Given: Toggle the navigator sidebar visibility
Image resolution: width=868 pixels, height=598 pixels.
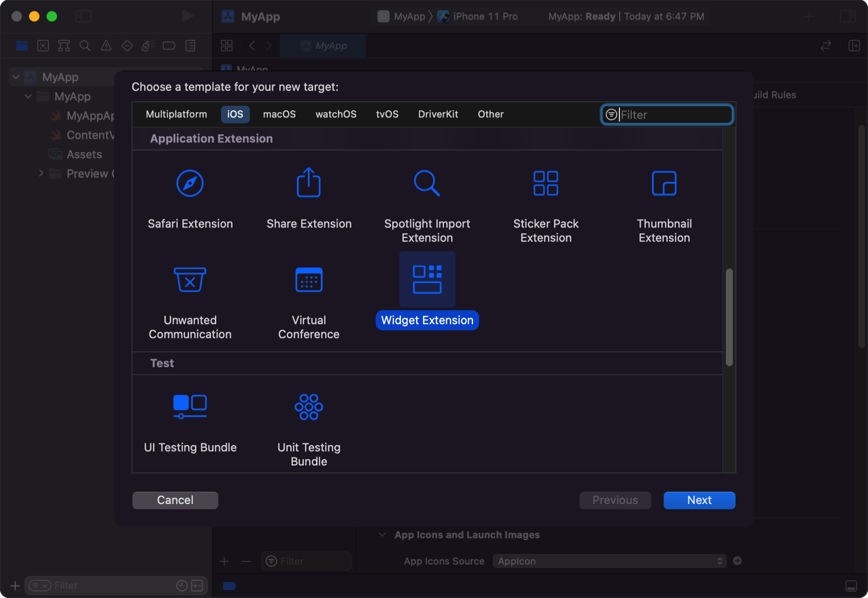Looking at the screenshot, I should [x=83, y=17].
